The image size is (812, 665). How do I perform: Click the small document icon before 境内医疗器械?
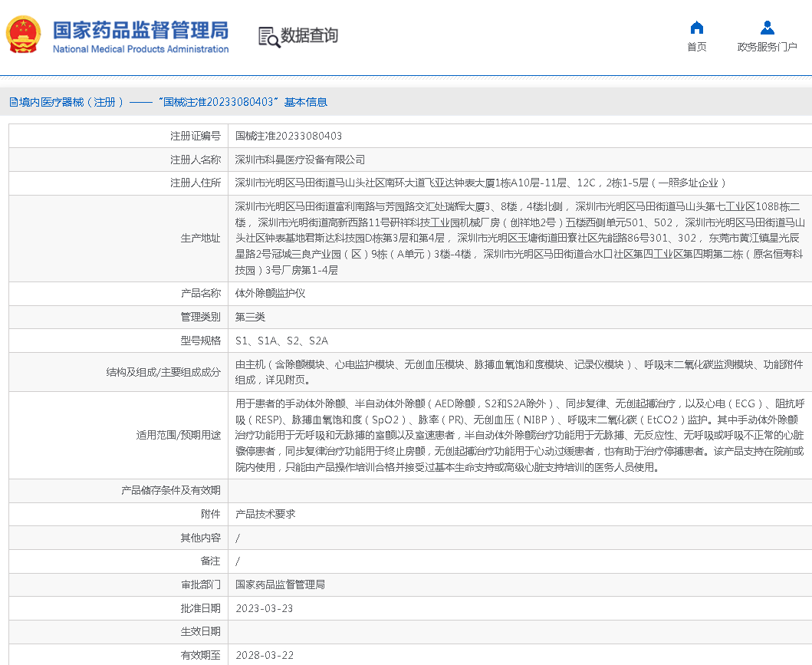point(13,102)
